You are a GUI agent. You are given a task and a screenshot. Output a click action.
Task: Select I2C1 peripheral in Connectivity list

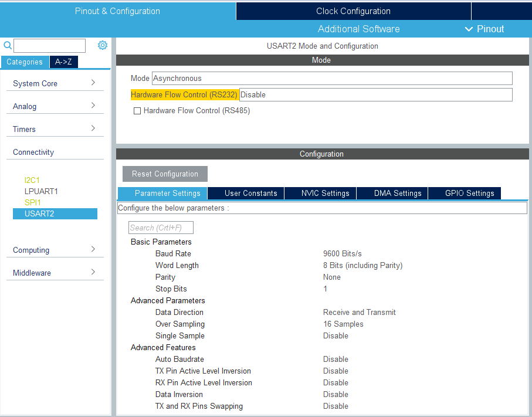(x=32, y=180)
